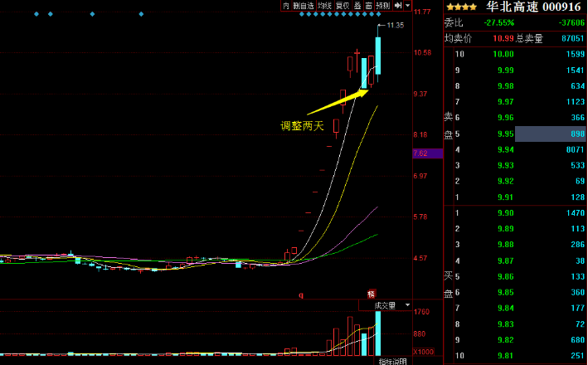Click the 指标说明 link
Image resolution: width=588 pixels, height=365 pixels.
pos(393,361)
